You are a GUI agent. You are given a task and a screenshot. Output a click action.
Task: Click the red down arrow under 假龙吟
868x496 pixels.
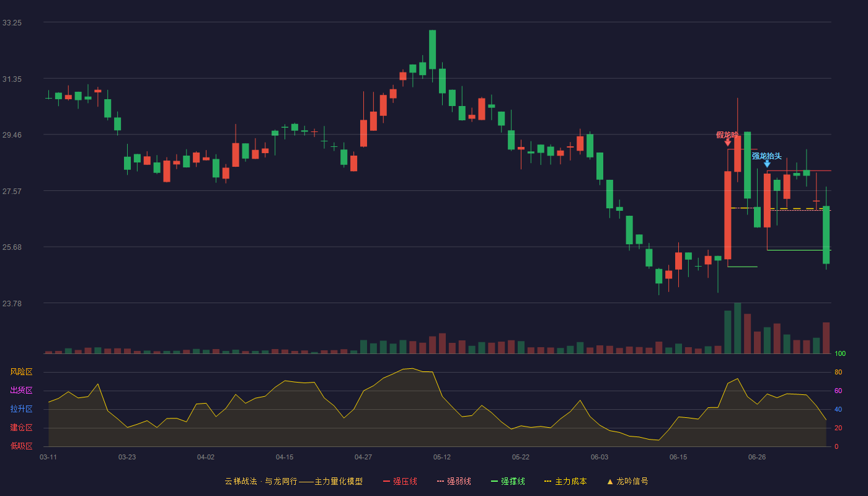[x=728, y=143]
